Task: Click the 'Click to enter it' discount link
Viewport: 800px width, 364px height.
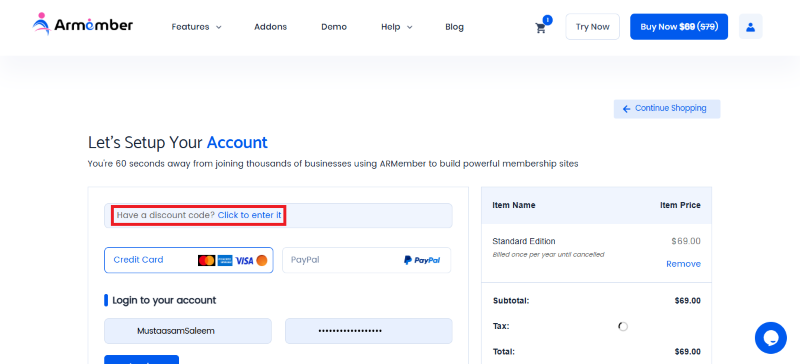Action: [249, 215]
